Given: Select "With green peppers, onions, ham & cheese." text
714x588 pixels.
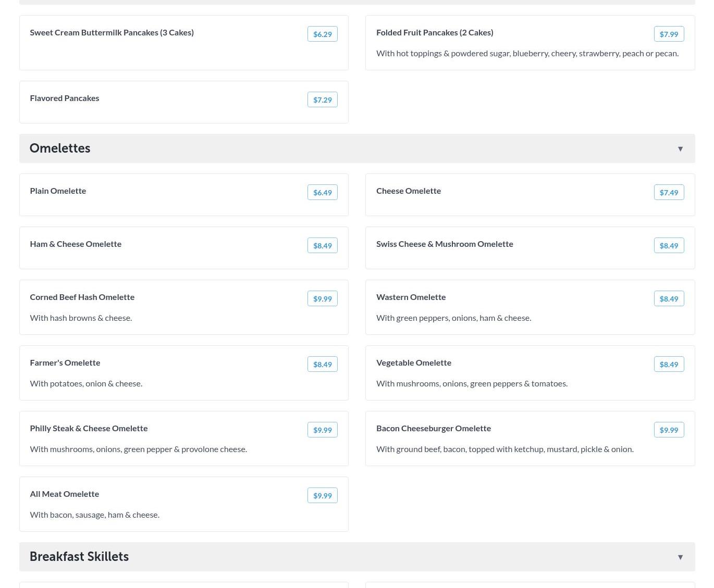Looking at the screenshot, I should click(x=454, y=318).
